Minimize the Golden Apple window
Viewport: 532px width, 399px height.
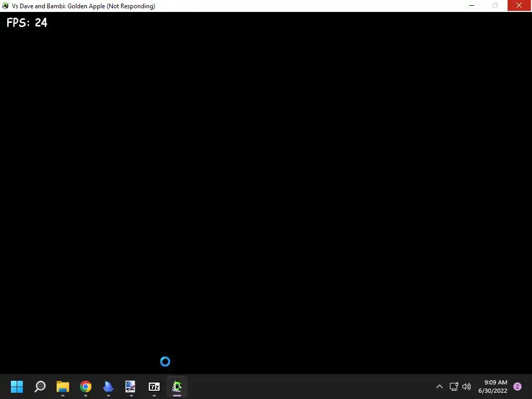(472, 5)
